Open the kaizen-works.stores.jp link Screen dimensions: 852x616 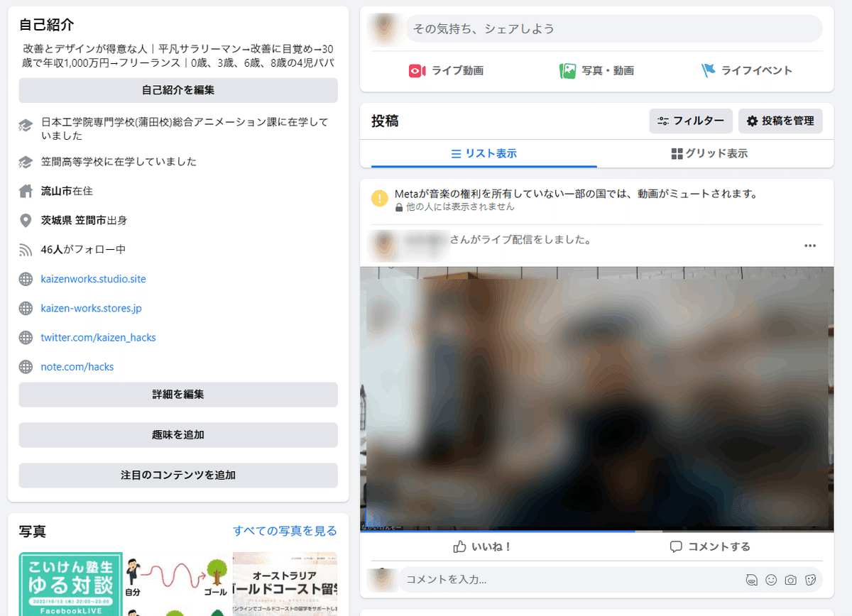point(92,309)
